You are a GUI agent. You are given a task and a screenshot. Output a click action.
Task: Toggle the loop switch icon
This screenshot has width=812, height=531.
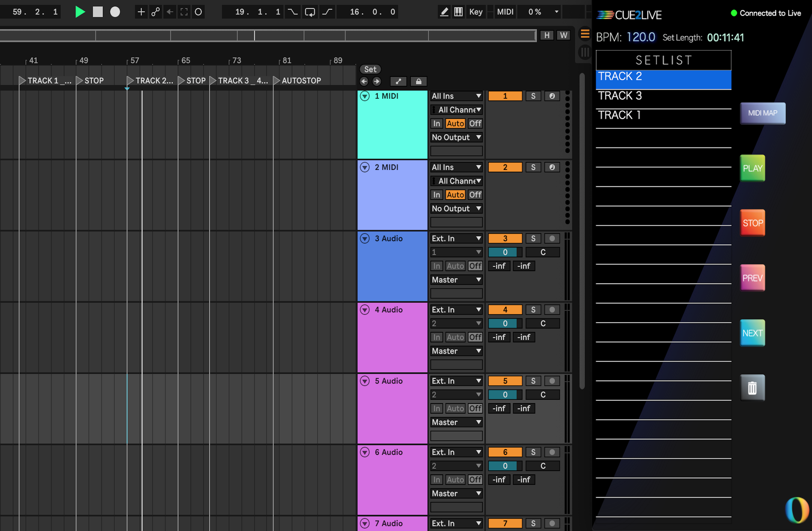pyautogui.click(x=310, y=12)
